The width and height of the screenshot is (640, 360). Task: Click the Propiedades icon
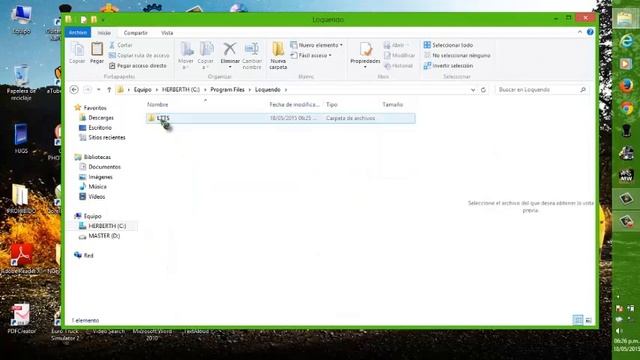[x=365, y=55]
